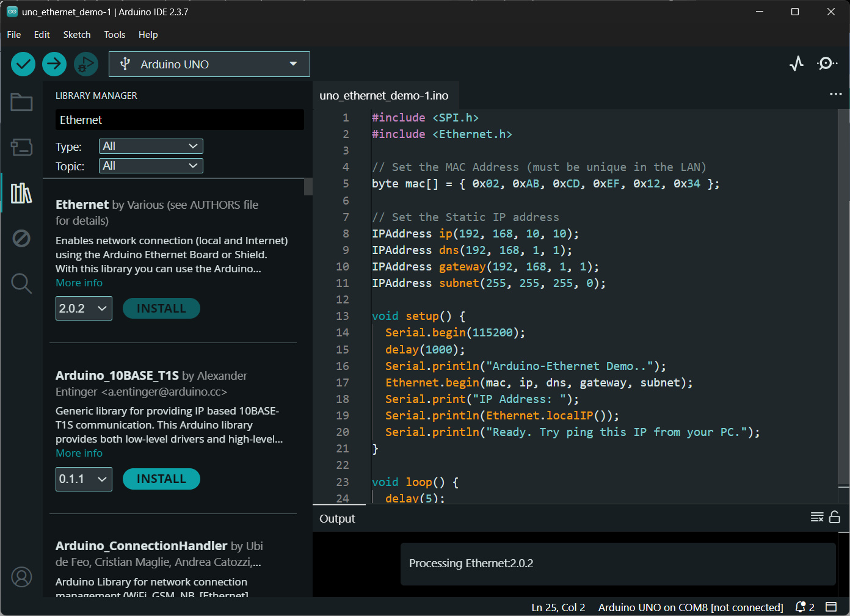Clear the output panel contents

point(816,517)
